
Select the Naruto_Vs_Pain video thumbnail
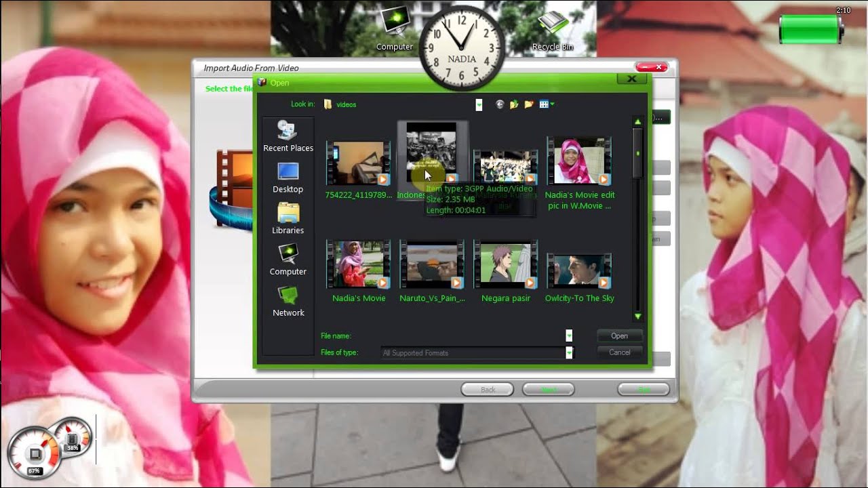tap(432, 265)
